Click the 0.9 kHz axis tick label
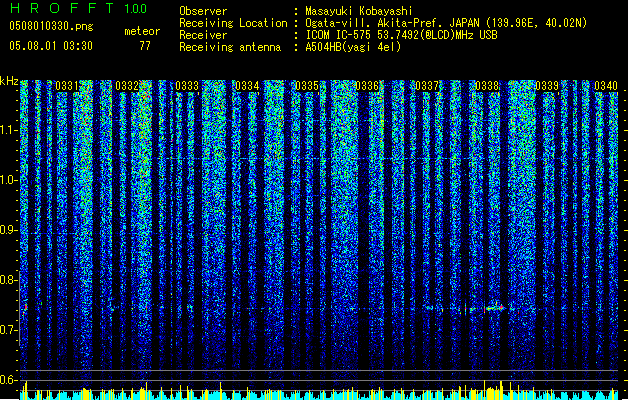 pyautogui.click(x=8, y=230)
